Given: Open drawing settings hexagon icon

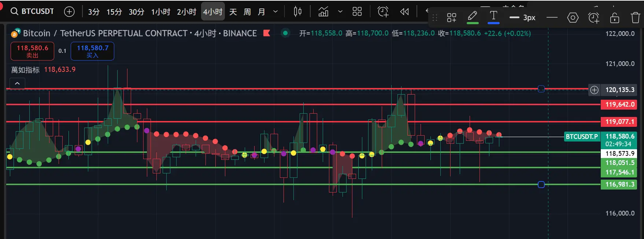Looking at the screenshot, I should tap(573, 18).
